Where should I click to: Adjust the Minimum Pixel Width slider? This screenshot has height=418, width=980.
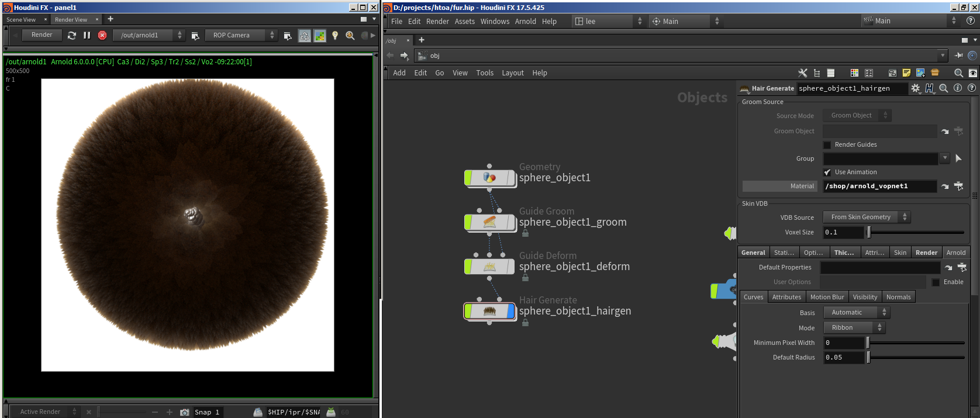pos(916,343)
